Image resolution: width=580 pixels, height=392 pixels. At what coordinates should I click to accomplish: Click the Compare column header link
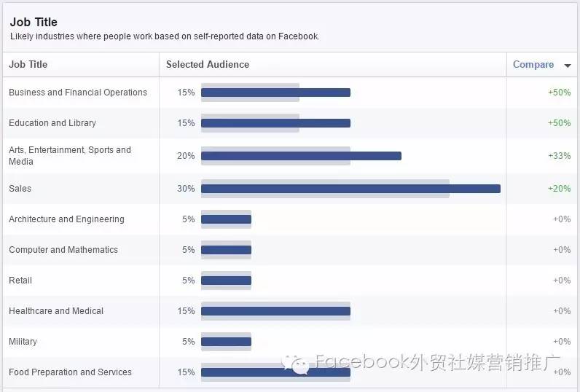point(533,65)
